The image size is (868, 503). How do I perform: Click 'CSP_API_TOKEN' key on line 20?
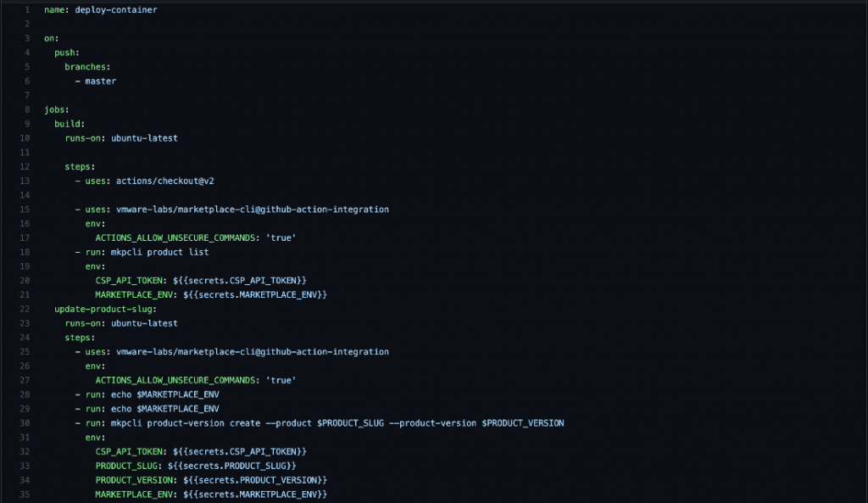pos(129,280)
